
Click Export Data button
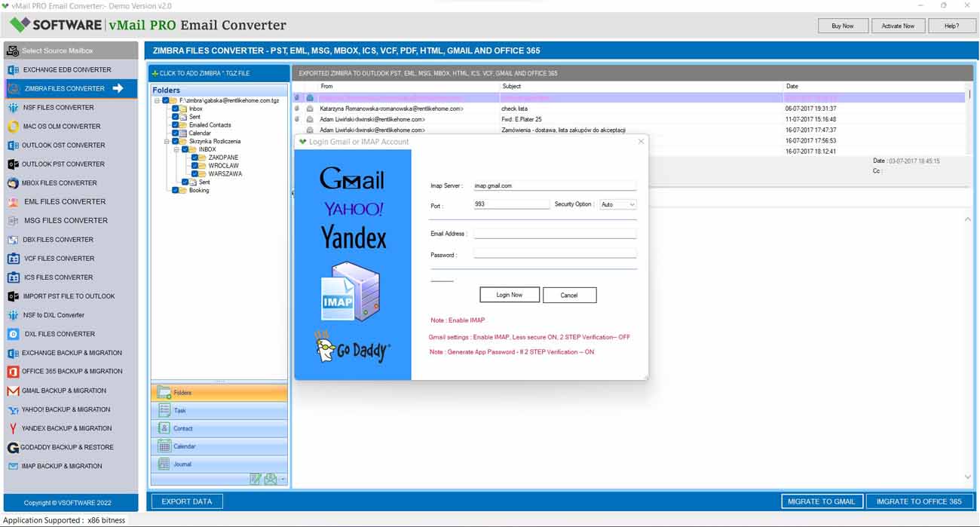[187, 501]
